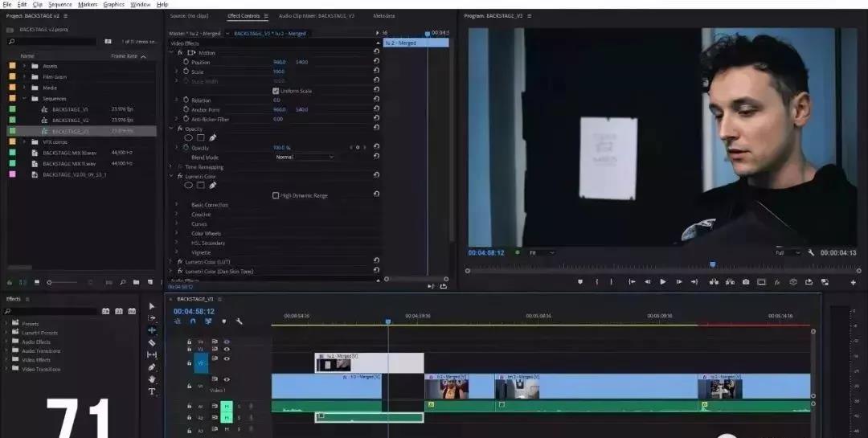Expand the Basic Correction section

pos(177,205)
